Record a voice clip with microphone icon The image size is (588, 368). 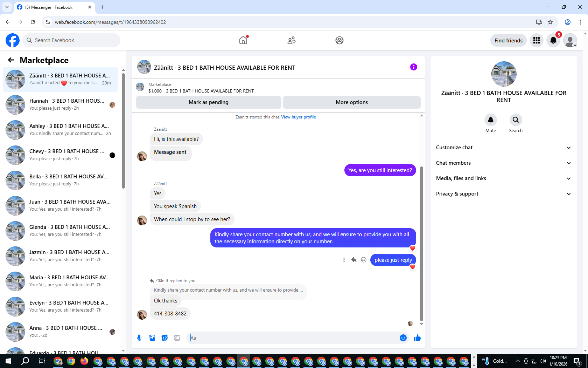tap(139, 338)
